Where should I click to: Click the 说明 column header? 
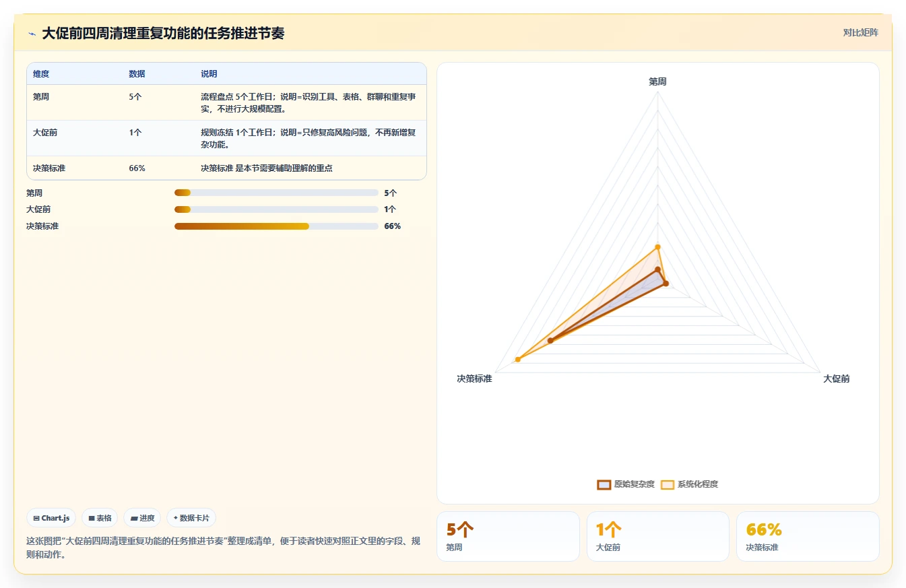(209, 74)
